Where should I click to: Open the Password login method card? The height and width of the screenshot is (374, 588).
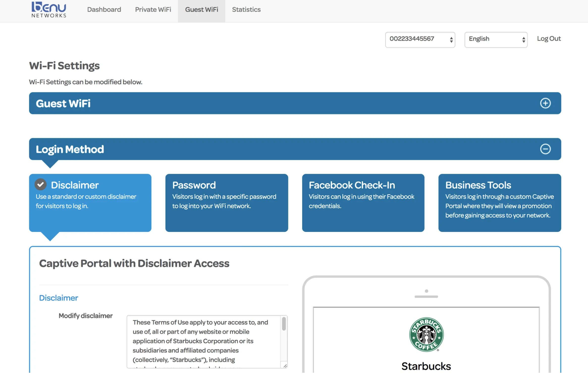(x=227, y=203)
